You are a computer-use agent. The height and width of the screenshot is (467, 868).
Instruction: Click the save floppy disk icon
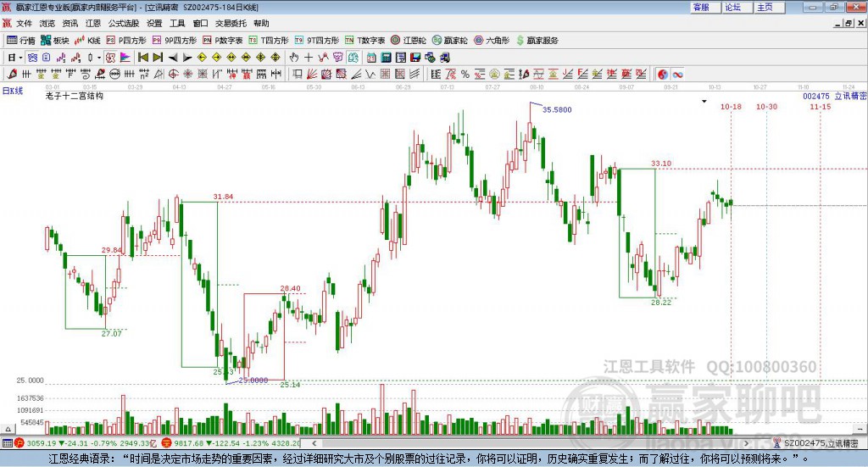(415, 58)
